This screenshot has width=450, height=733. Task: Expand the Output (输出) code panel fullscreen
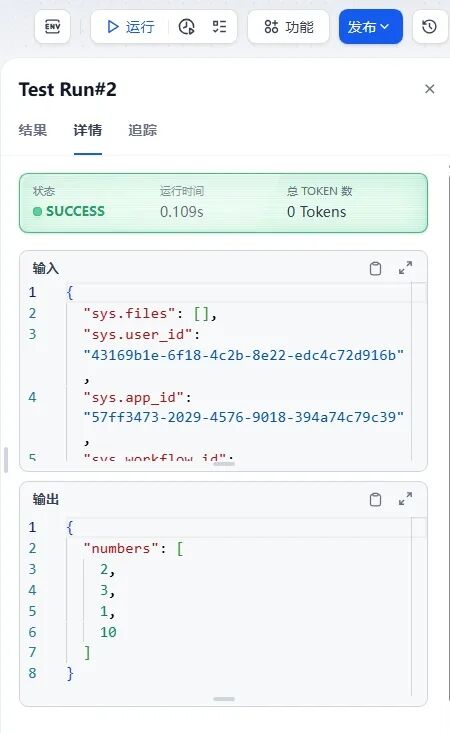pos(406,499)
